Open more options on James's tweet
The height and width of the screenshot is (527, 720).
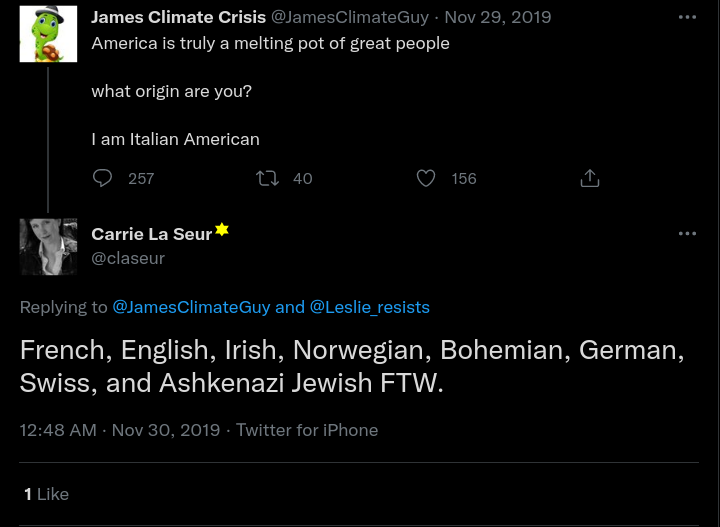pos(687,17)
